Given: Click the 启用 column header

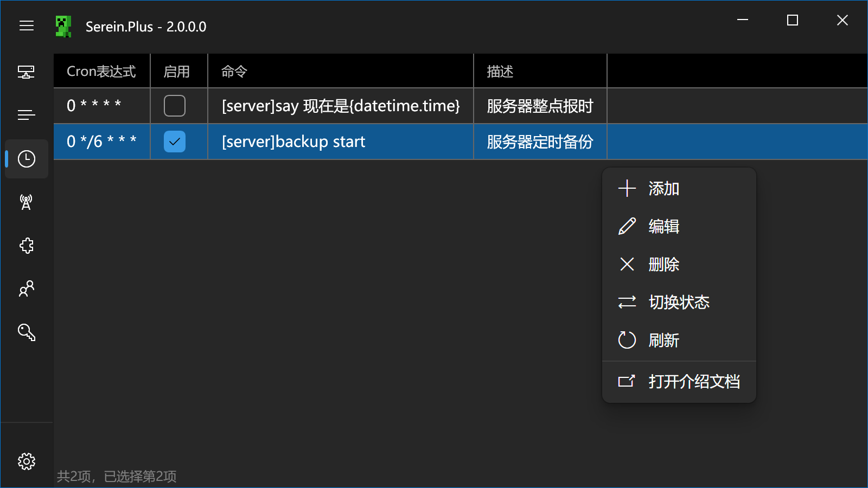Looking at the screenshot, I should 179,71.
